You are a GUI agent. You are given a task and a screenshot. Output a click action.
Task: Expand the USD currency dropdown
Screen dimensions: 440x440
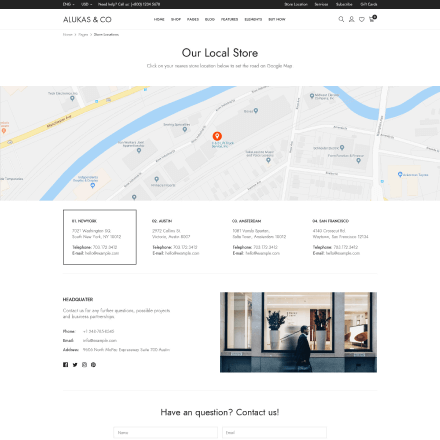87,4
